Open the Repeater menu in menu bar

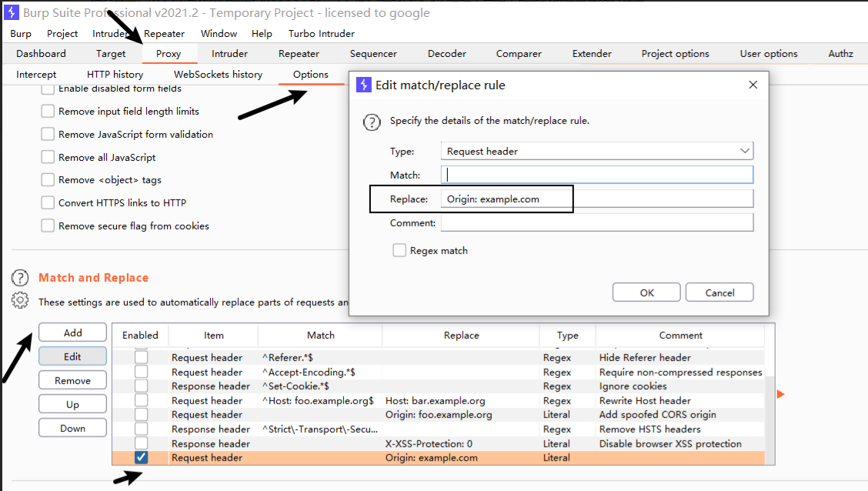point(164,34)
